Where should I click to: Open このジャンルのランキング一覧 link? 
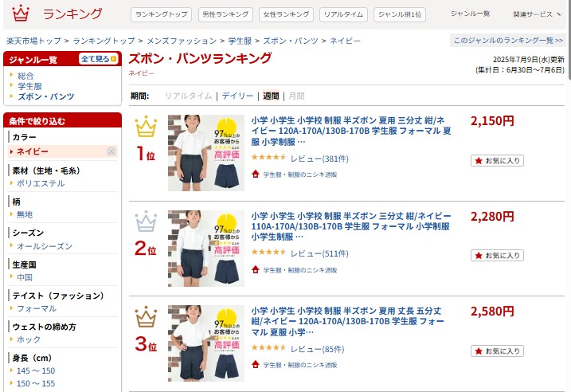508,40
